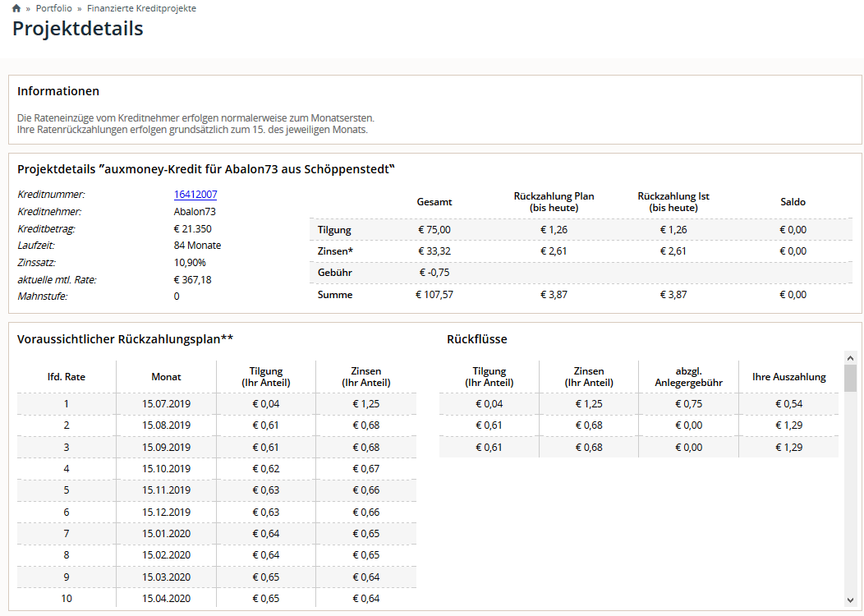Viewport: 864px width, 616px height.
Task: Click the Rückzahlung Ist column header
Action: (673, 202)
